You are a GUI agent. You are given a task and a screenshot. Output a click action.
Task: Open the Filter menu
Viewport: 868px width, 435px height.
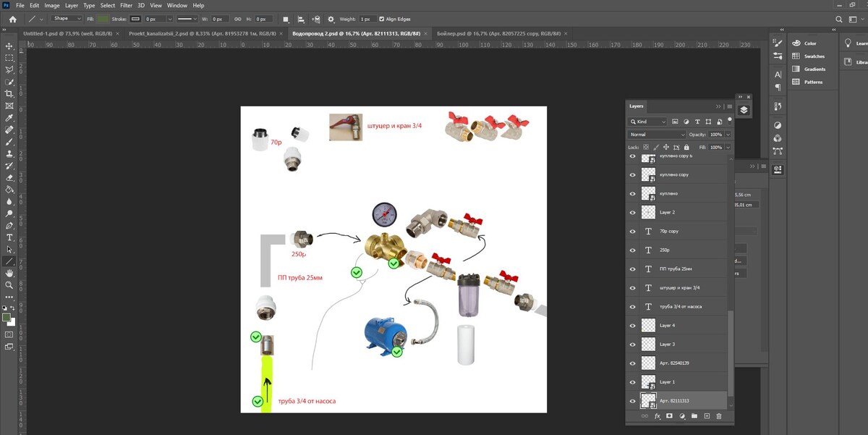pos(127,5)
